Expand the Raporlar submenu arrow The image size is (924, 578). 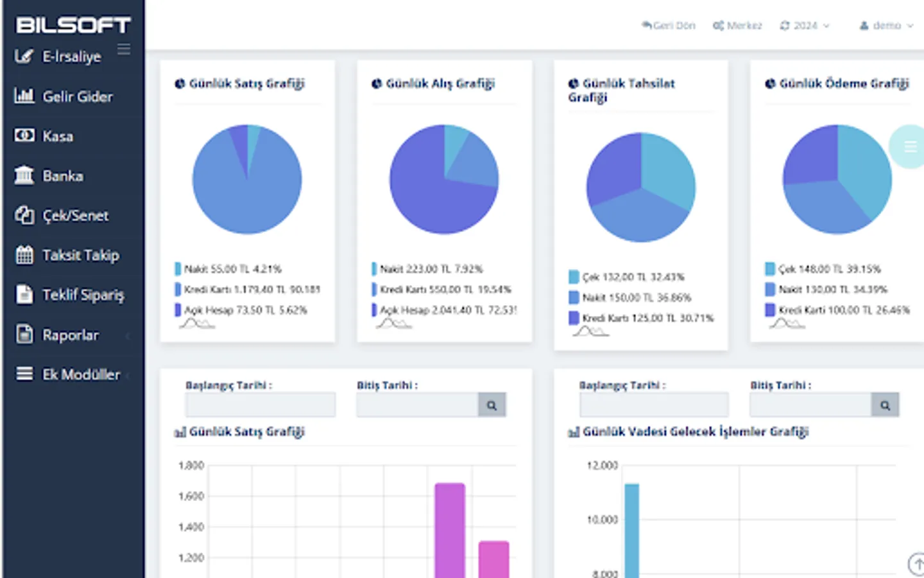tap(128, 335)
